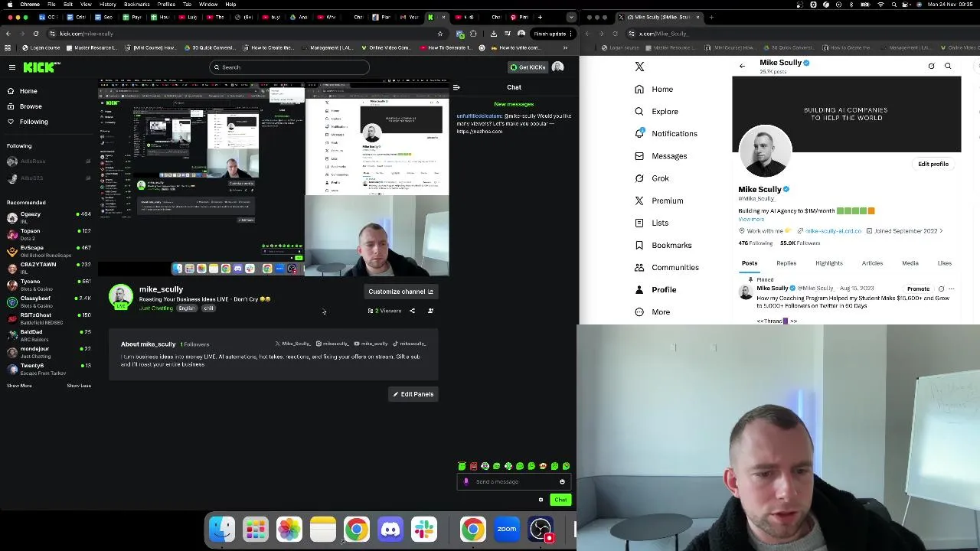Open the YouTube link mike_scully in About

coord(371,344)
